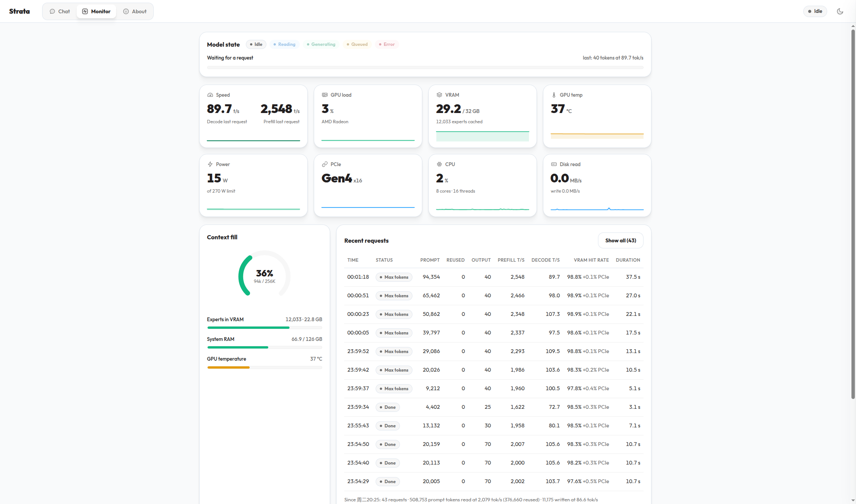Click the Disk read drive icon
This screenshot has width=856, height=504.
tap(554, 164)
